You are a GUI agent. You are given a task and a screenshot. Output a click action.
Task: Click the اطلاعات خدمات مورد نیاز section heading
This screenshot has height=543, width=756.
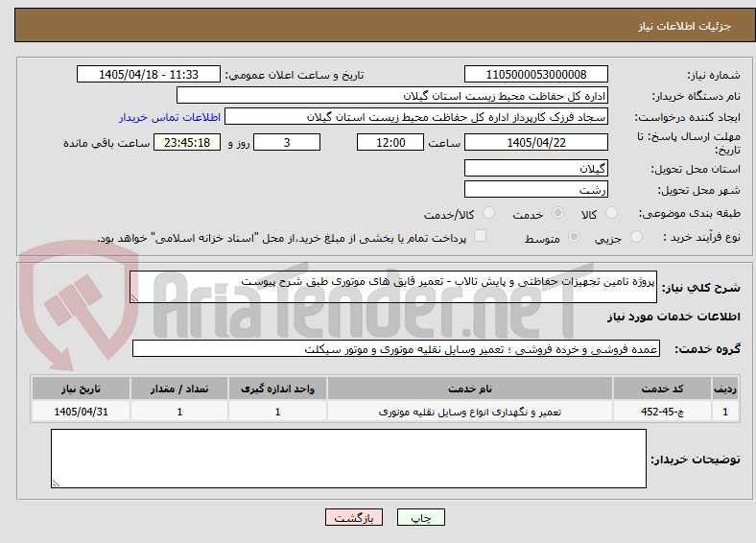(x=673, y=317)
